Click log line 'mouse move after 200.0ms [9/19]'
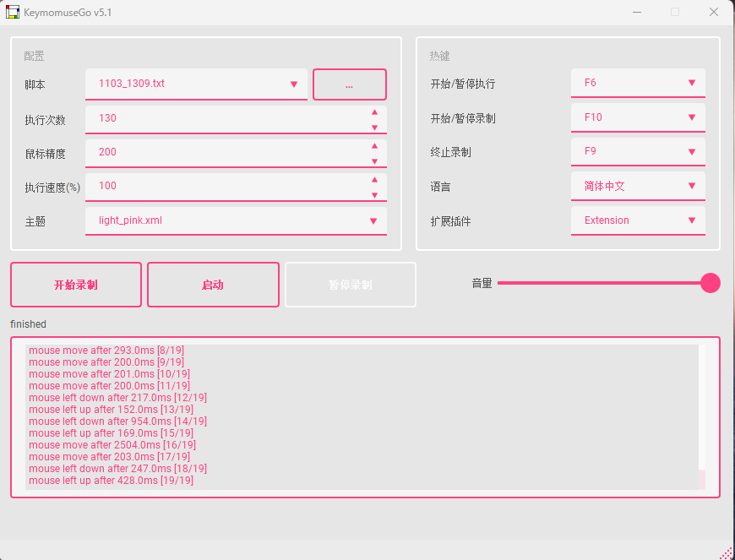The height and width of the screenshot is (560, 735). [106, 362]
